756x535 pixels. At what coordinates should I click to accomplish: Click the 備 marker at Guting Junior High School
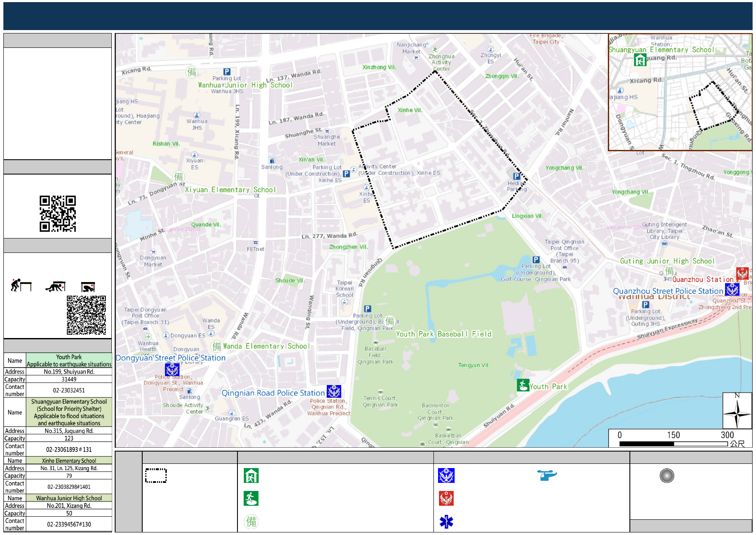670,270
